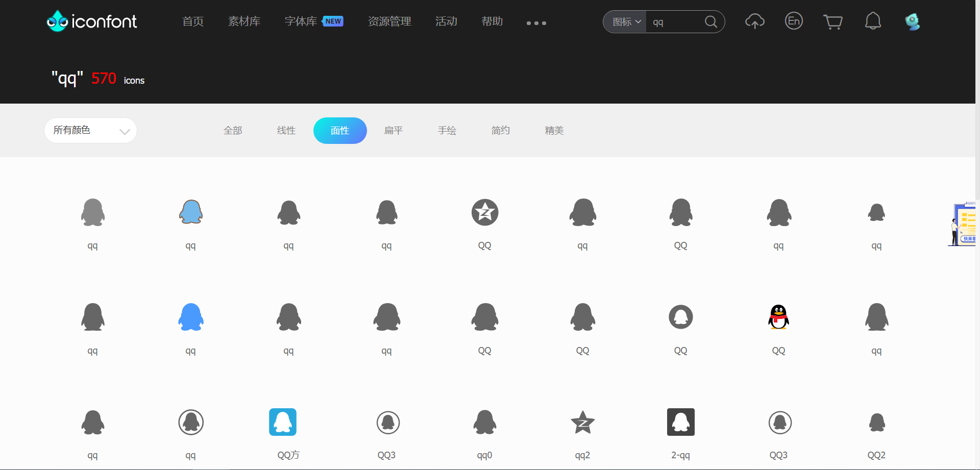
Task: Select the 简约 style filter
Action: tap(501, 131)
